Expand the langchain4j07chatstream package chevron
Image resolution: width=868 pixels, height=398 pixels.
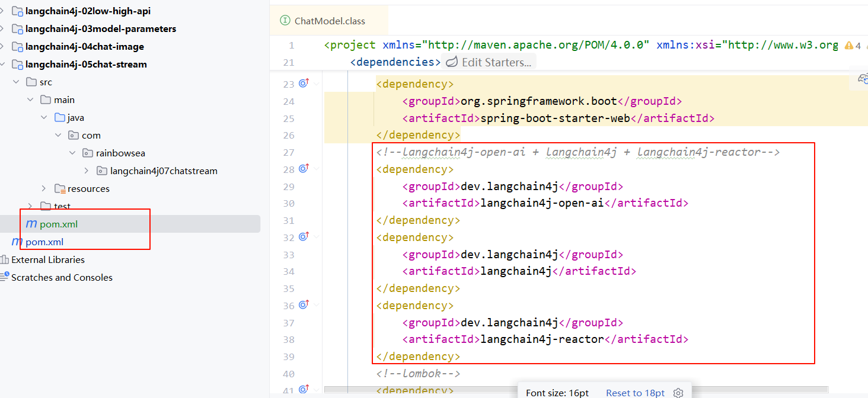click(87, 171)
